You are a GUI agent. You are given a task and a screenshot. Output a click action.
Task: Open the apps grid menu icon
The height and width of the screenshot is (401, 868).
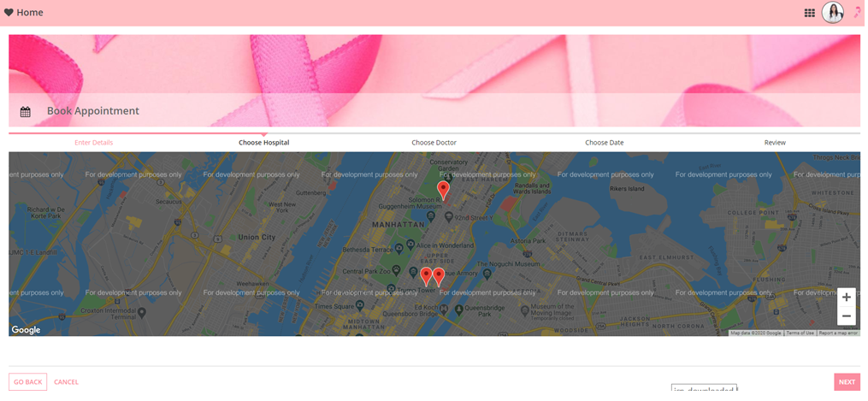(x=809, y=13)
